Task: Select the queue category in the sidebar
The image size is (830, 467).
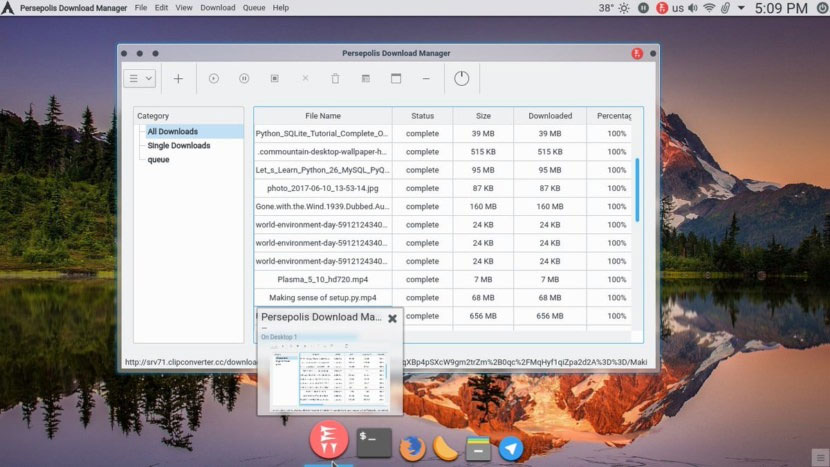Action: point(158,160)
